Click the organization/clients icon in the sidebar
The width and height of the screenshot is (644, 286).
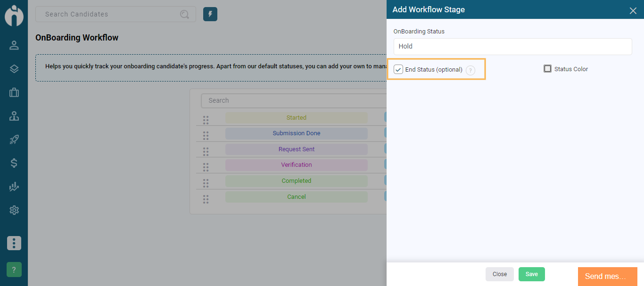[x=14, y=116]
